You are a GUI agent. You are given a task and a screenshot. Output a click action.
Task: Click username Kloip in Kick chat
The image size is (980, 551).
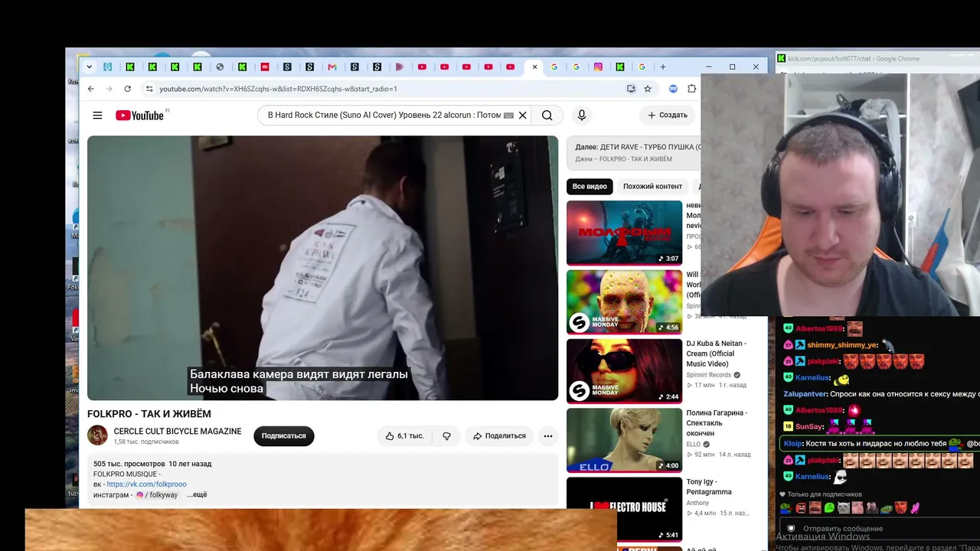click(793, 443)
